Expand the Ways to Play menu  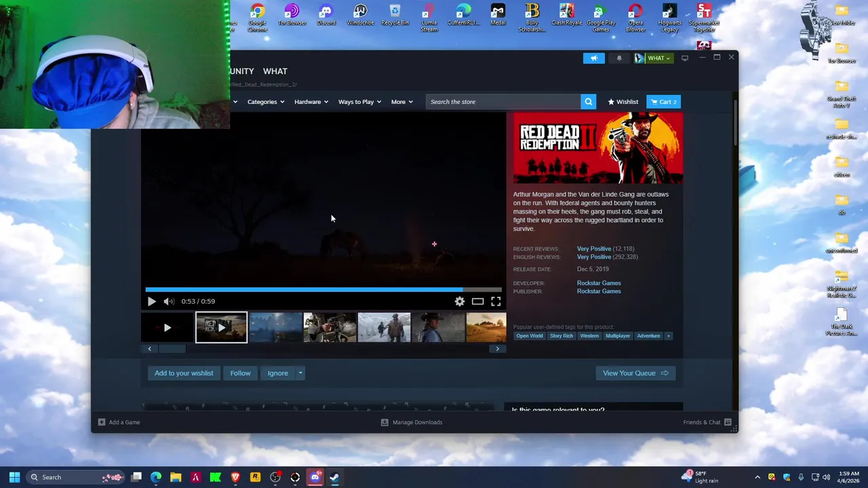(x=359, y=102)
